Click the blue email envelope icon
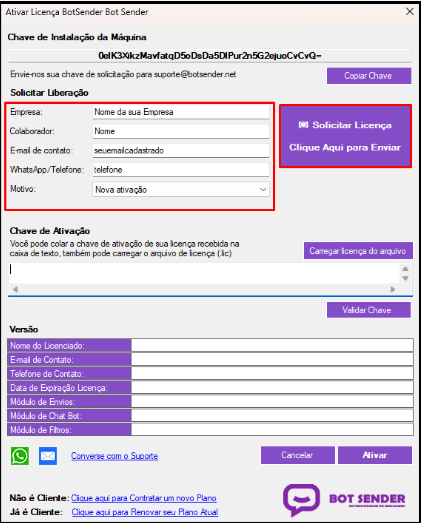This screenshot has height=523, width=421. [x=48, y=456]
